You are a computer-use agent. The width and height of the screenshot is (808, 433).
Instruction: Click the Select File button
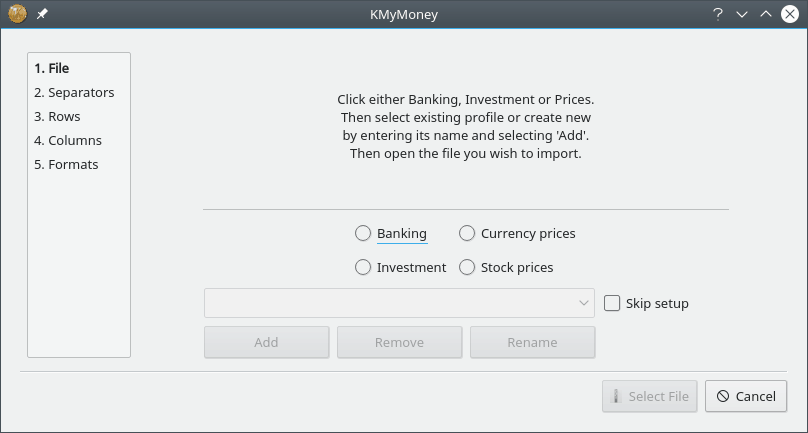[x=649, y=396]
